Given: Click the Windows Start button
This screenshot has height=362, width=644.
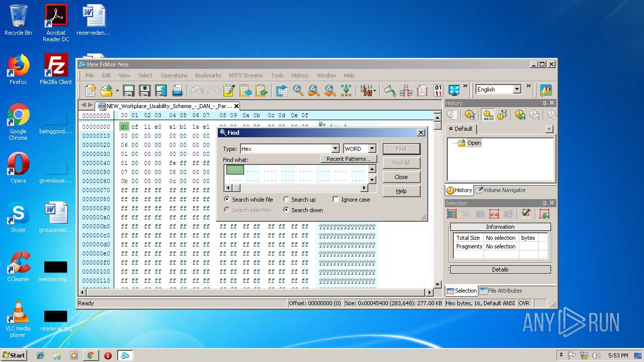Looking at the screenshot, I should coord(14,355).
